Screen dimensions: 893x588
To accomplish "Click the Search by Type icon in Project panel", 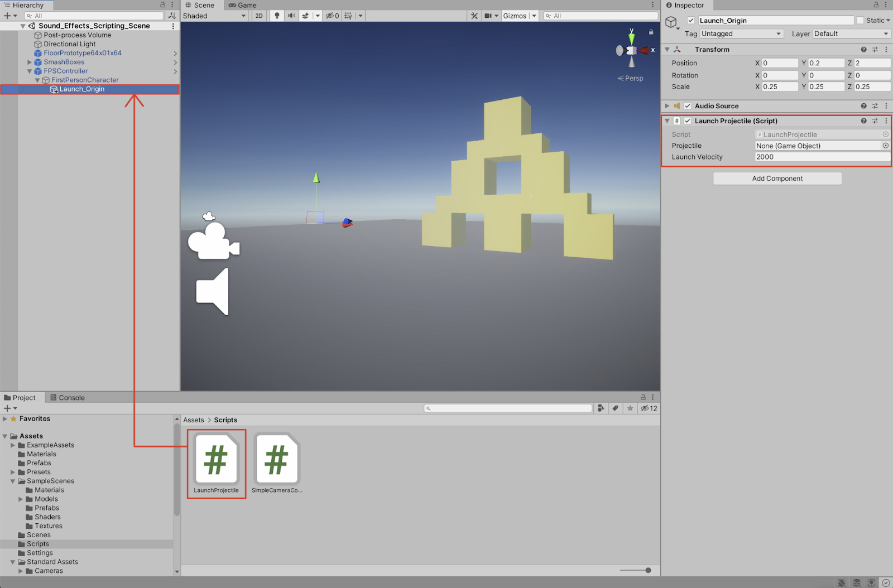I will click(x=601, y=408).
